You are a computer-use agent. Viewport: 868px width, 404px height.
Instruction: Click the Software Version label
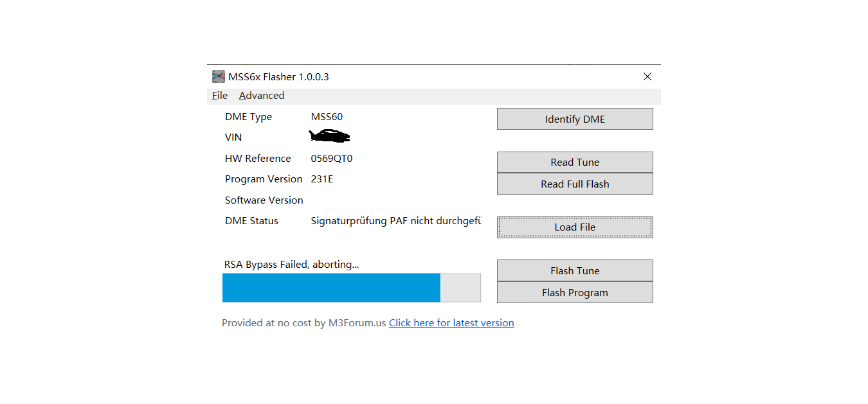pos(264,200)
